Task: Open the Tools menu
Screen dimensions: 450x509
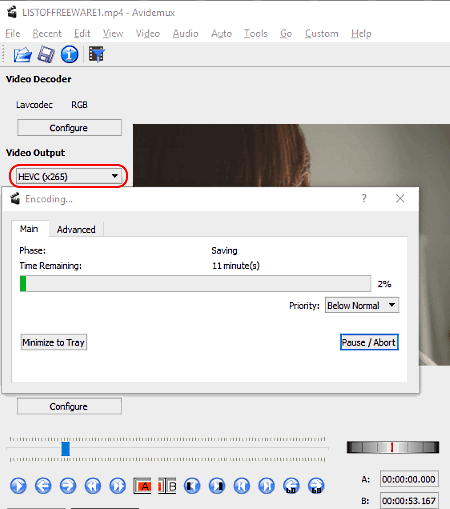Action: (x=255, y=34)
